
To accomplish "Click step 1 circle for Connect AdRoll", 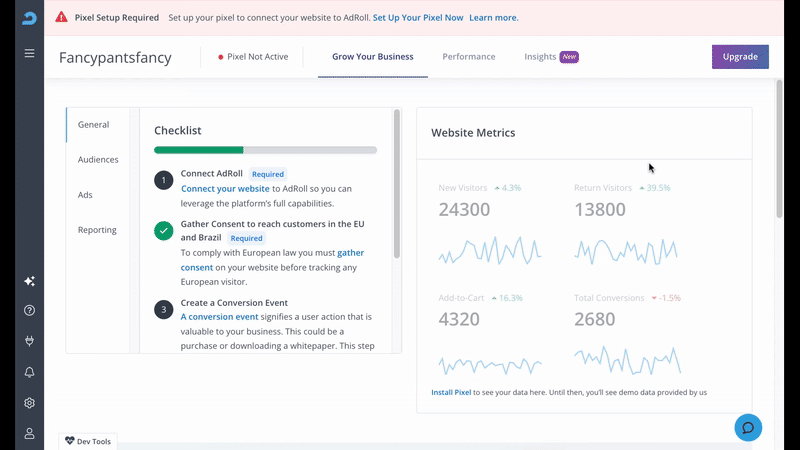I will click(x=164, y=180).
